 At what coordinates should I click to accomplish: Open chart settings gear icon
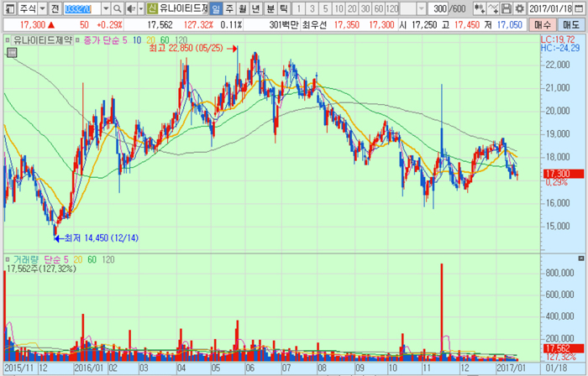tap(521, 8)
